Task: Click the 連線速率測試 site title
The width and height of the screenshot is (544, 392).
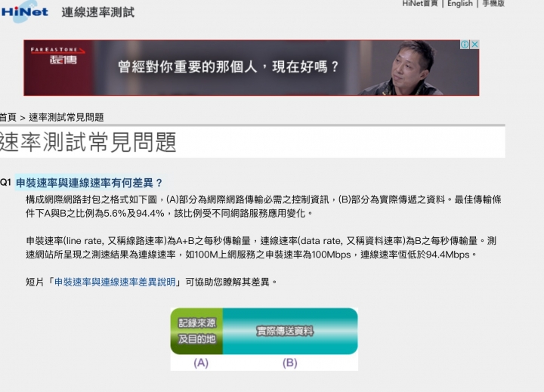Action: point(97,12)
